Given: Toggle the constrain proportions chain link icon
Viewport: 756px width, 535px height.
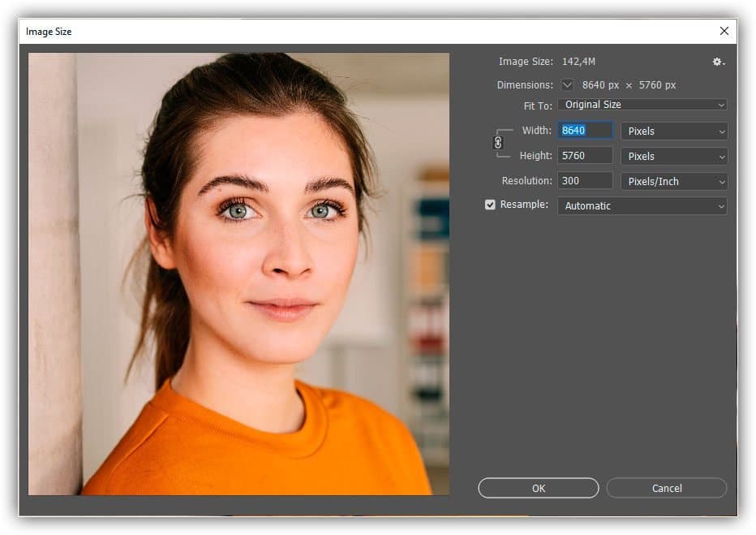Looking at the screenshot, I should [x=498, y=143].
